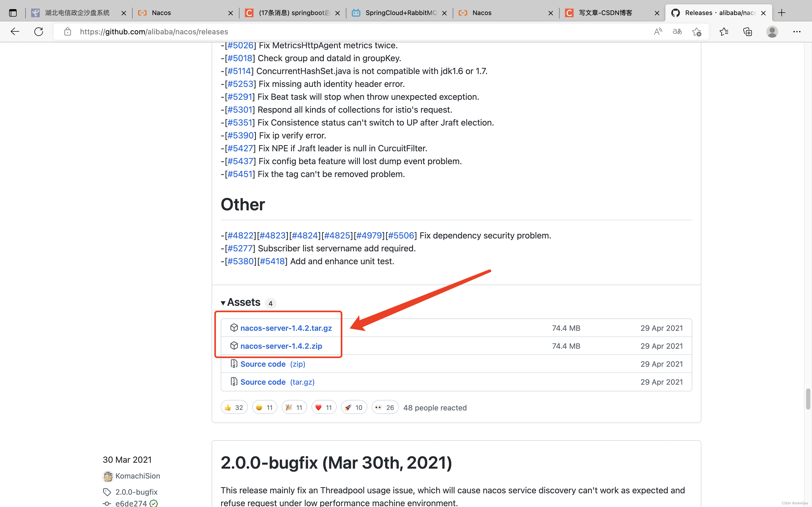Screen dimensions: 812x507
Task: Click the user profile avatar
Action: 772,32
